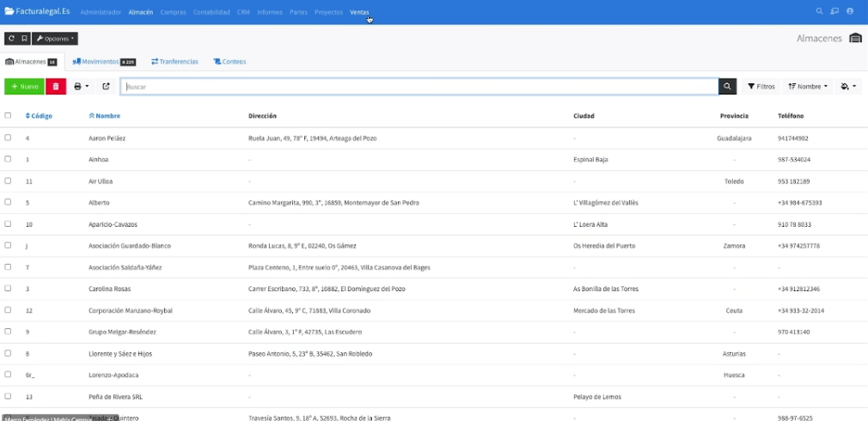Click into the Buscar search field
868x421 pixels.
(x=419, y=87)
